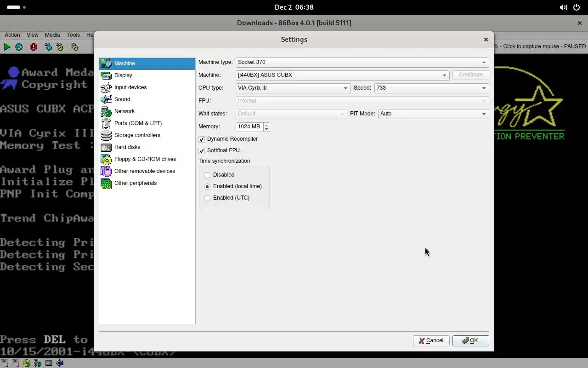Screen dimensions: 588x368
Task: Click the network status bar icon
Action: coord(38,363)
